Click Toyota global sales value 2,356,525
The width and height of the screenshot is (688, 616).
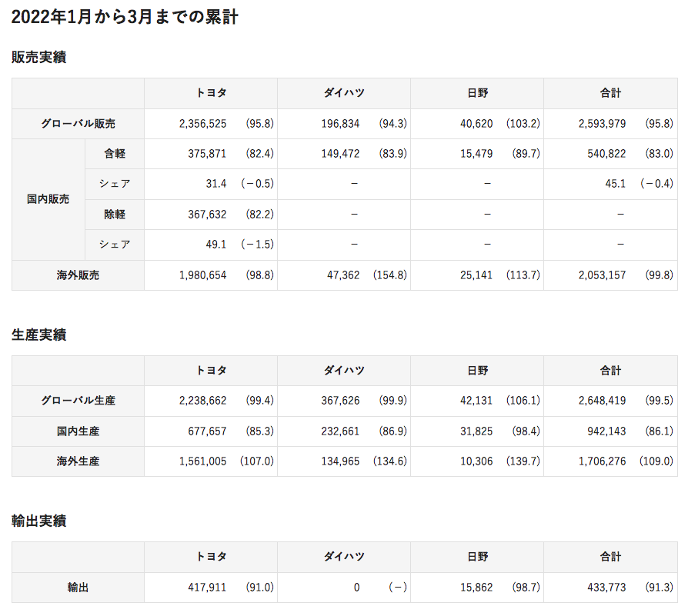point(202,123)
